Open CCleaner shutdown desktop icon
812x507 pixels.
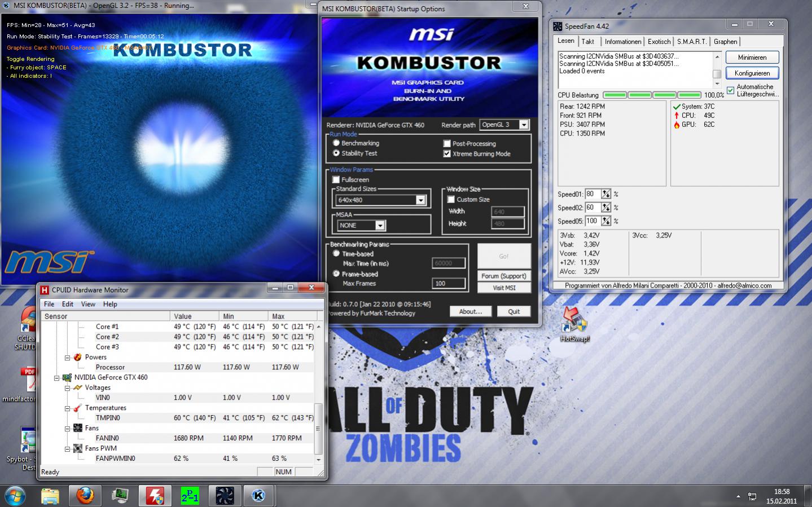click(x=25, y=329)
